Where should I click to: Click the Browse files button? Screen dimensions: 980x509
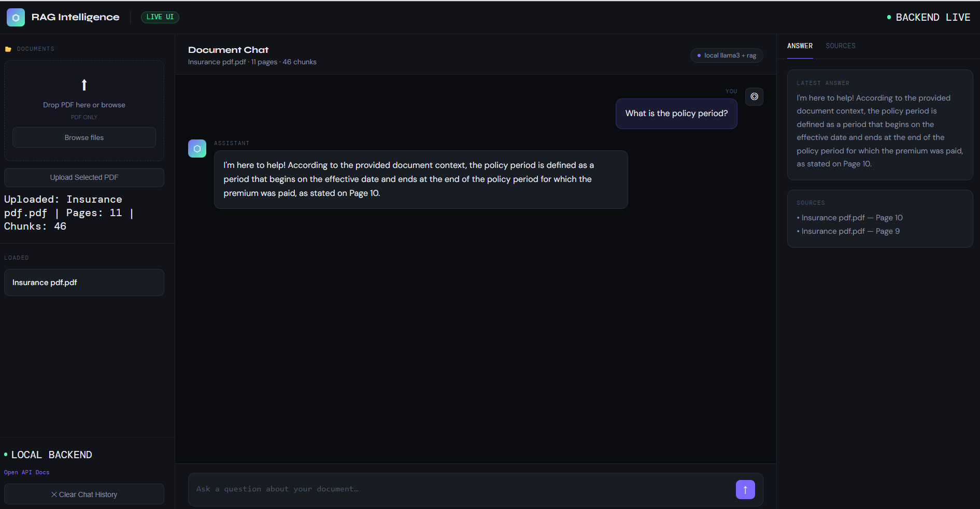tap(84, 137)
